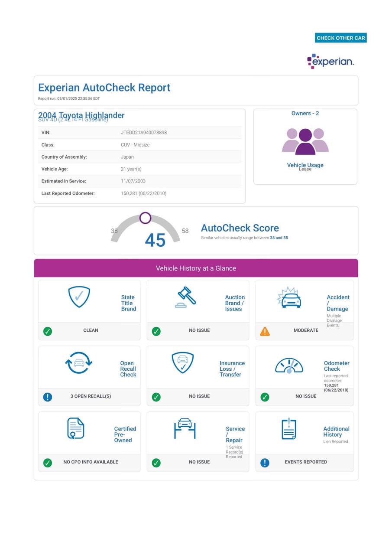Click the Auction Brand gavel icon

pyautogui.click(x=185, y=297)
